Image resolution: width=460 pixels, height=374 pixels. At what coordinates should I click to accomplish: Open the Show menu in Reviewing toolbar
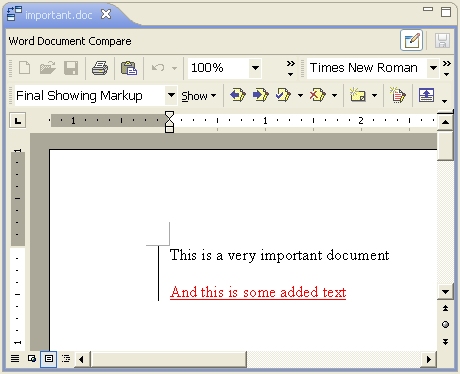click(x=199, y=96)
